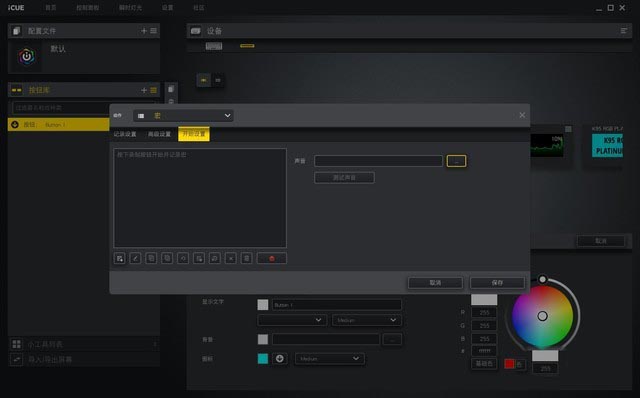
Task: Click the G value field
Action: [x=484, y=326]
